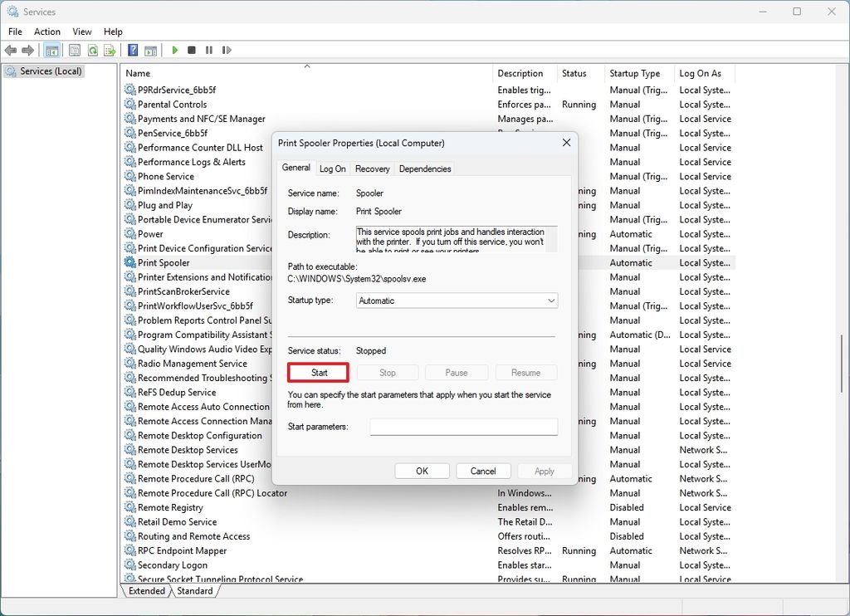Click the Stop Service toolbar icon
Viewport: 850px width, 616px height.
tap(192, 50)
